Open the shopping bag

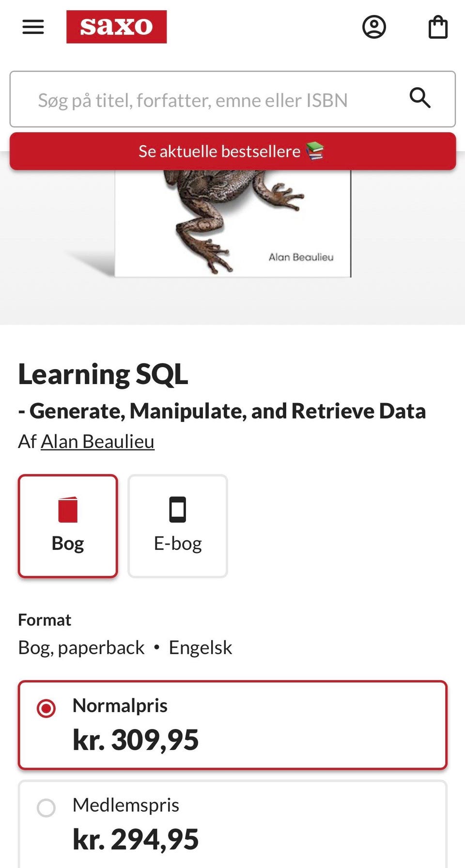tap(438, 27)
